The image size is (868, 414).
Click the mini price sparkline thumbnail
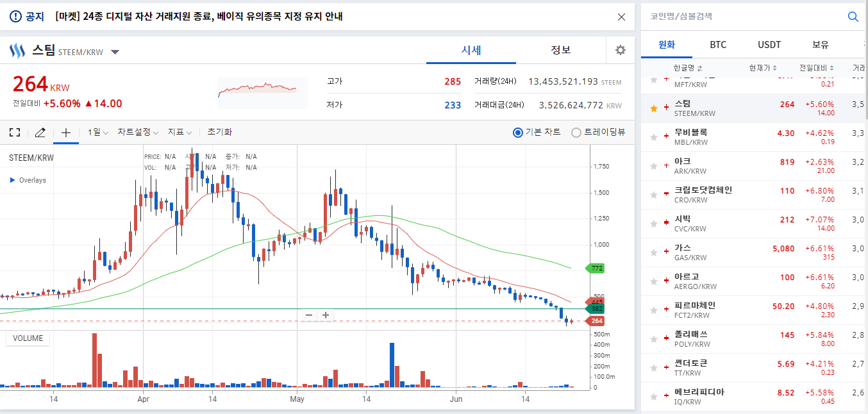click(x=262, y=92)
